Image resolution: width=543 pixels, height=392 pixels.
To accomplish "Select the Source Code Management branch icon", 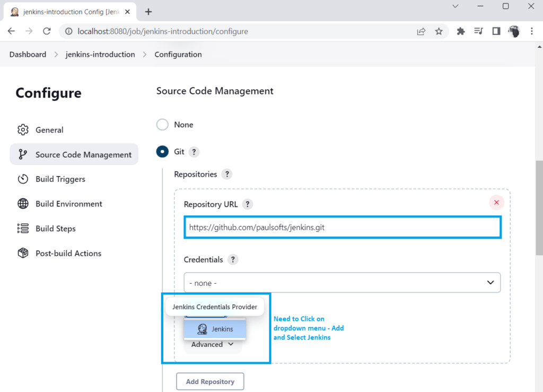I will click(x=23, y=154).
